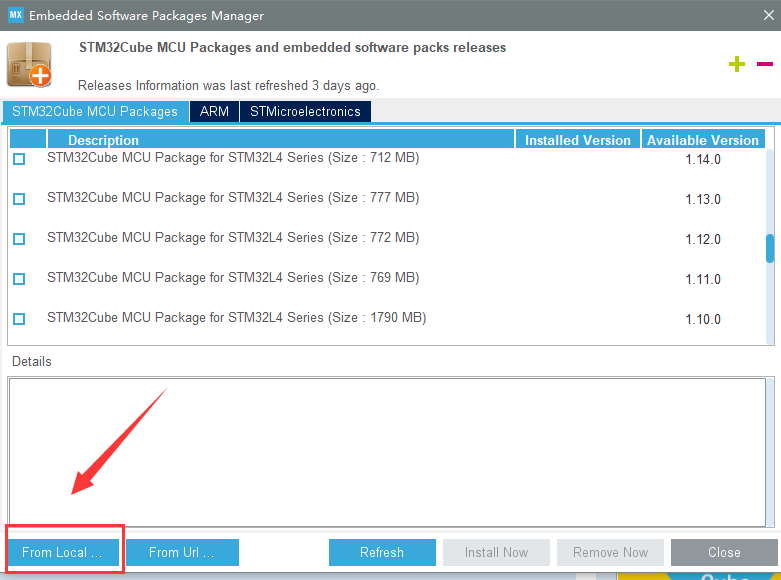Switch to STM32Cube MCU Packages tab
Image resolution: width=781 pixels, height=580 pixels.
[x=95, y=111]
